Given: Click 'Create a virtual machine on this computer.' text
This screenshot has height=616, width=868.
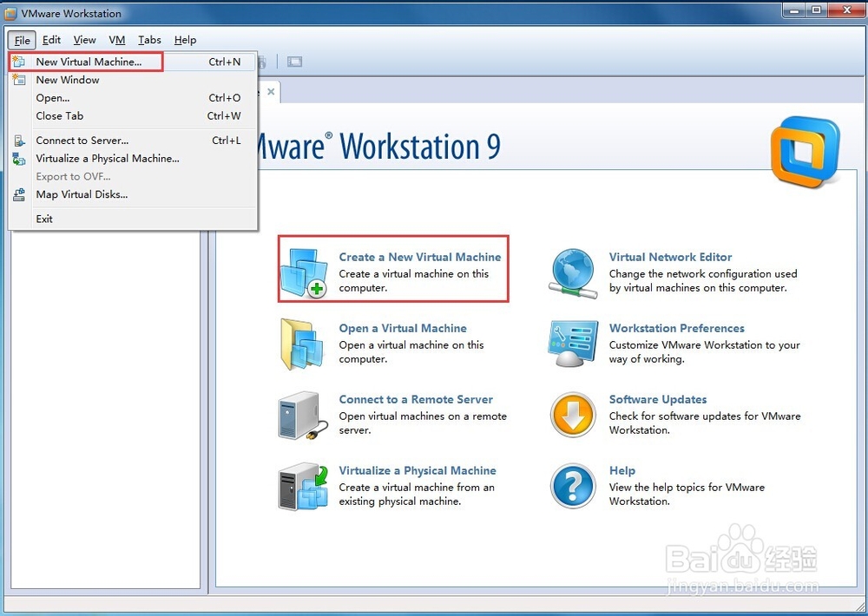Looking at the screenshot, I should [x=413, y=280].
